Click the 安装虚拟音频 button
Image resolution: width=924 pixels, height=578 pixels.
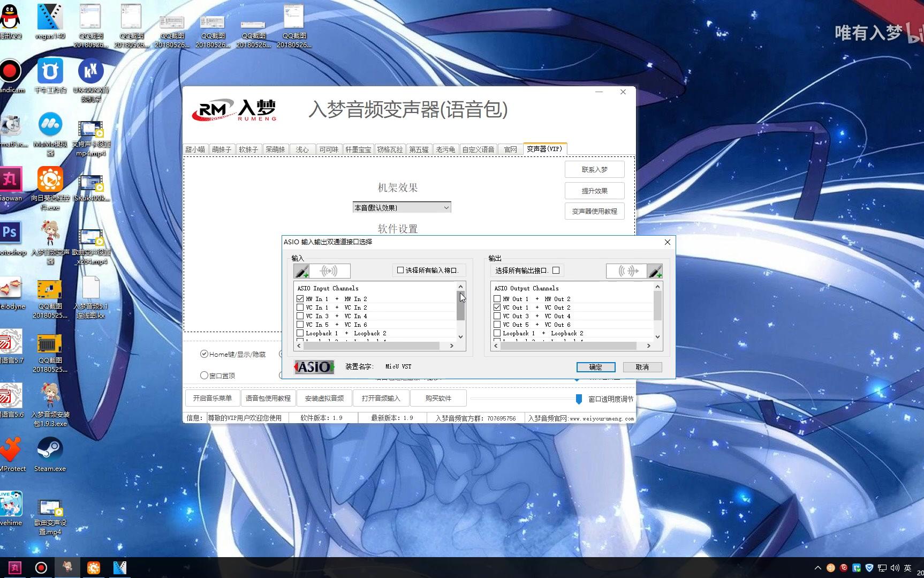pos(324,398)
